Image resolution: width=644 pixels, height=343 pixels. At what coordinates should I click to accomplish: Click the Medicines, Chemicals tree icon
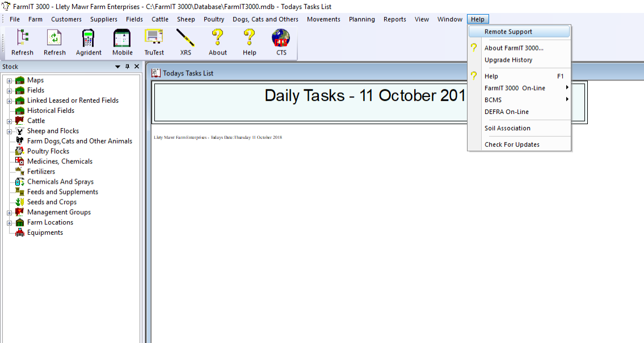20,162
